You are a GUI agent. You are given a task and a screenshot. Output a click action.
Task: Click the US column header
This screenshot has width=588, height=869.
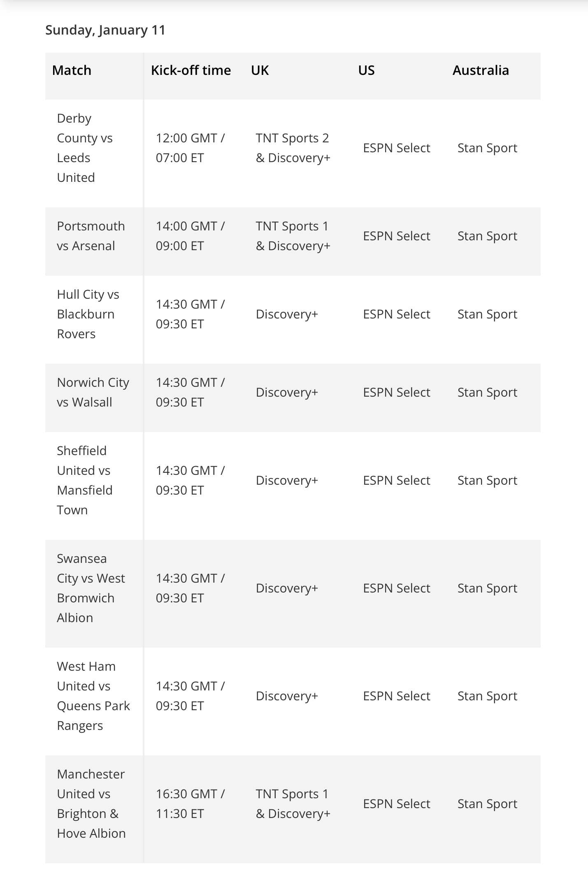[x=366, y=70]
